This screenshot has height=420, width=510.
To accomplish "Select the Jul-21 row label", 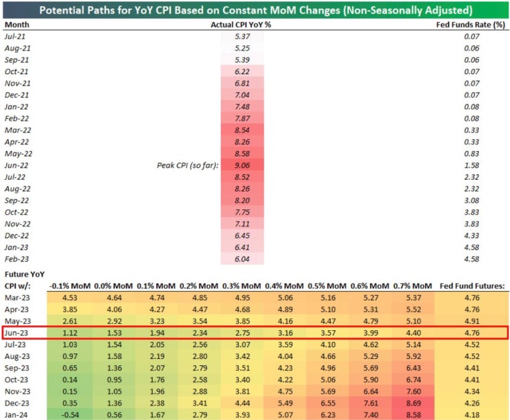I will 14,36.
